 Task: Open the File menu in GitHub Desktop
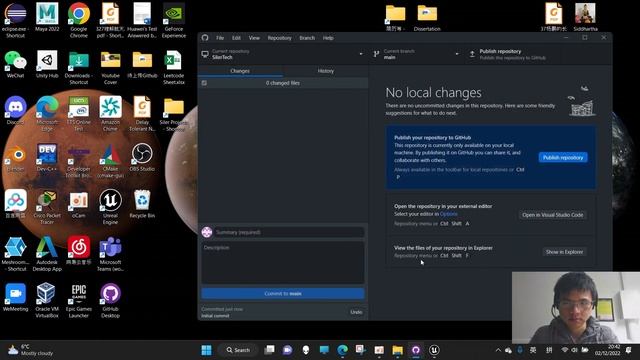pyautogui.click(x=220, y=38)
